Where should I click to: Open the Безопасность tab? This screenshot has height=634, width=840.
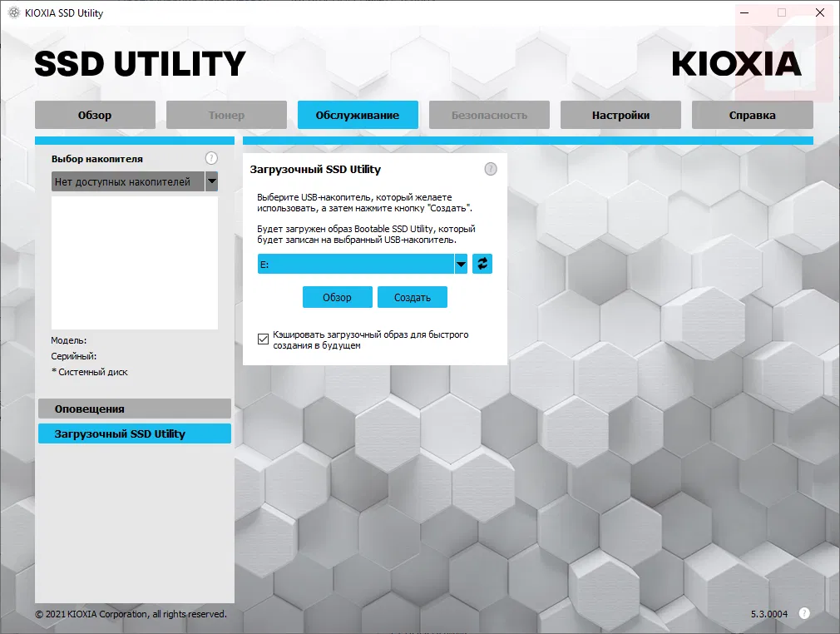489,115
